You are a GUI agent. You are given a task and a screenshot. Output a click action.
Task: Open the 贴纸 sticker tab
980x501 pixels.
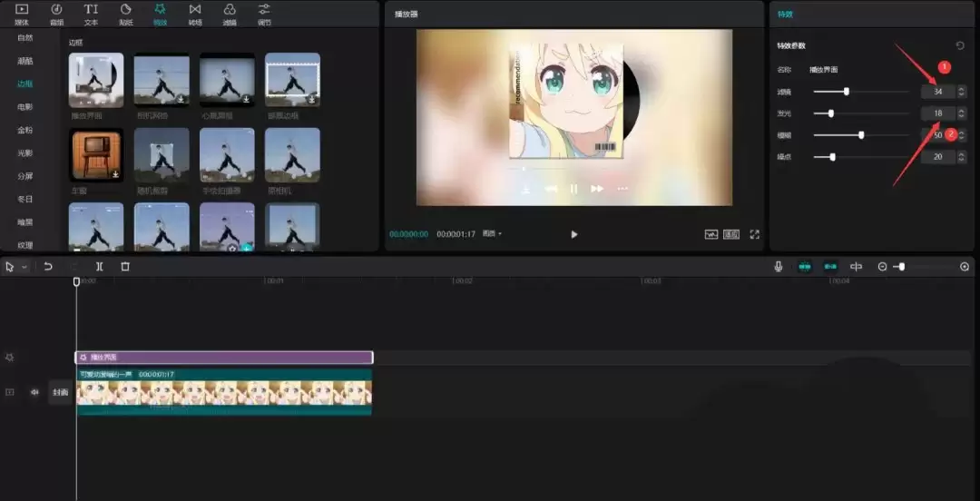pyautogui.click(x=125, y=15)
